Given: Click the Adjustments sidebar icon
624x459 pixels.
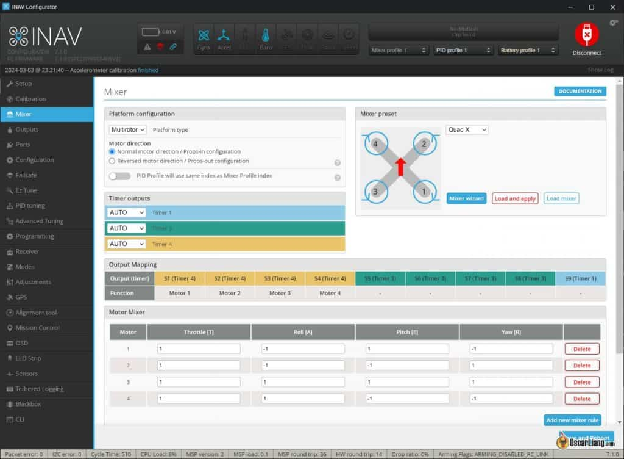Looking at the screenshot, I should [x=10, y=282].
